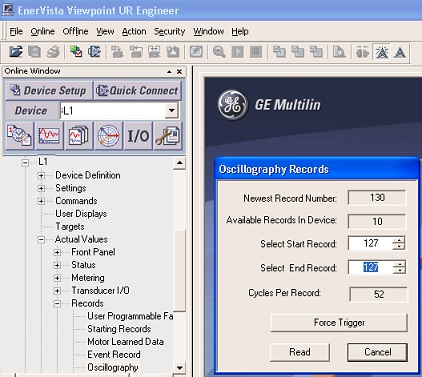Expand the Settings tree node
Viewport: 422px width, 377px height.
tap(41, 188)
